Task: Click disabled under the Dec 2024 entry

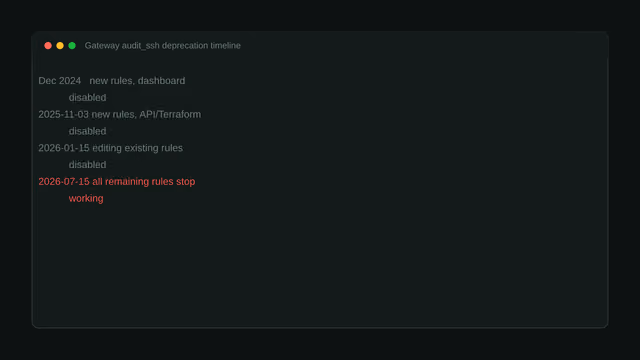Action: coord(87,98)
